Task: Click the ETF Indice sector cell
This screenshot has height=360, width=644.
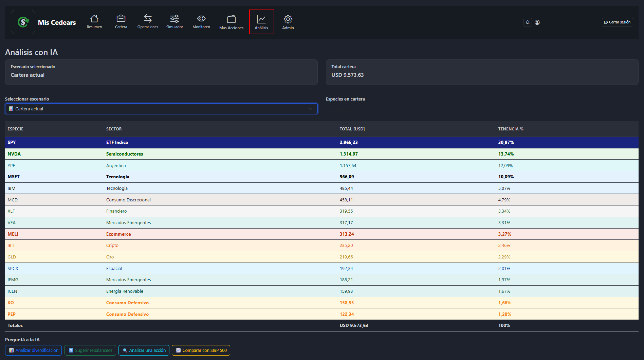Action: point(117,142)
